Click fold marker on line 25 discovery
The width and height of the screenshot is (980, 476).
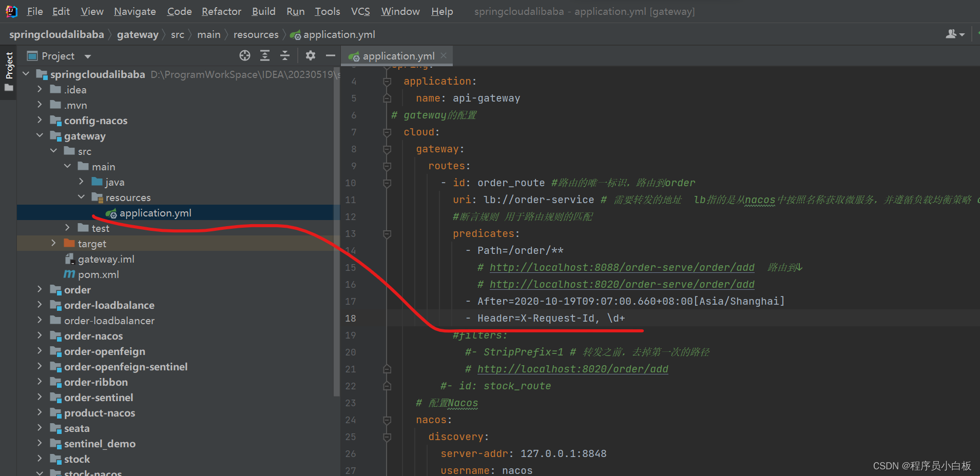(387, 437)
